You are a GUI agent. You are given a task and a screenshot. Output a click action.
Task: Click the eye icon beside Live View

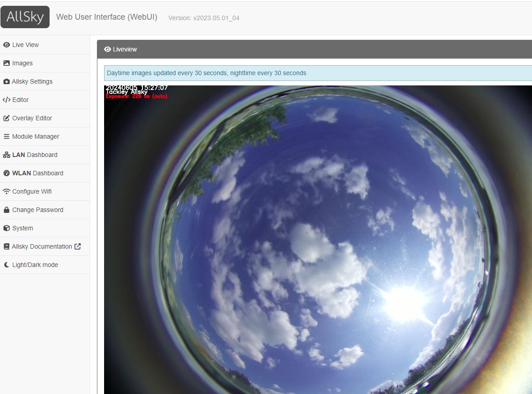(6, 45)
